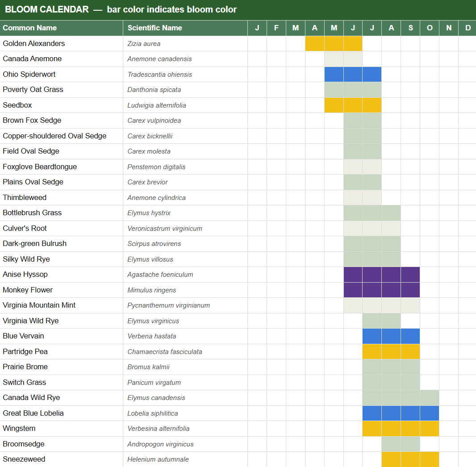
Task: Click the "Great Blue Lobelia" common name
Action: click(x=33, y=413)
